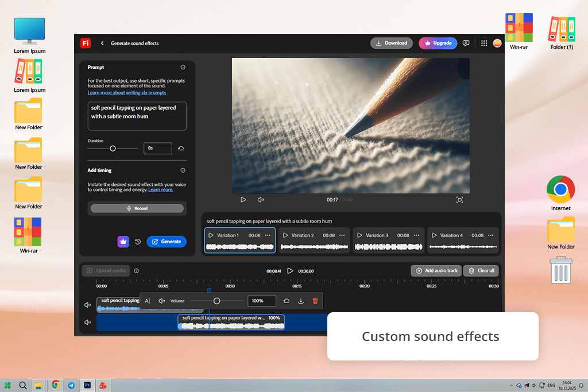Show info icon beside Upload media

[x=137, y=270]
